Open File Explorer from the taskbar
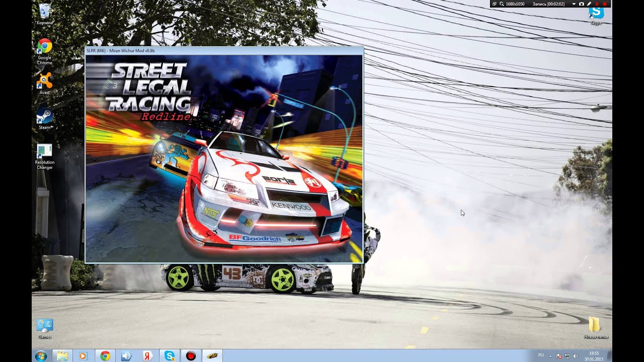Screen dimensions: 644x362 (62, 356)
